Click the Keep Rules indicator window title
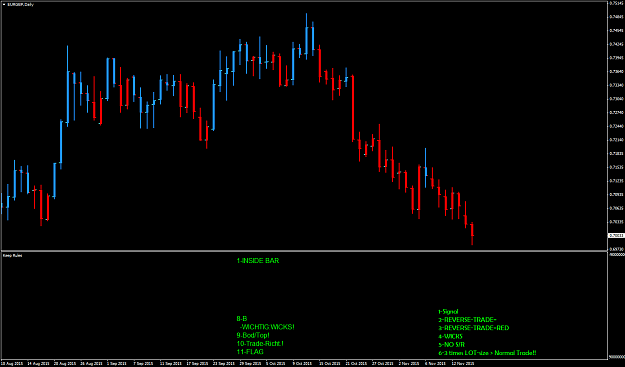Image resolution: width=625 pixels, height=367 pixels. coord(12,255)
